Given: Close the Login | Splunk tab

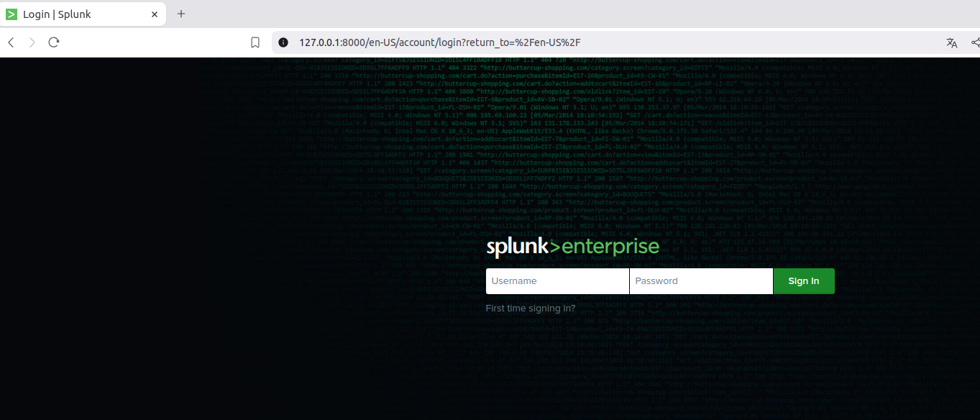Looking at the screenshot, I should click(x=155, y=14).
